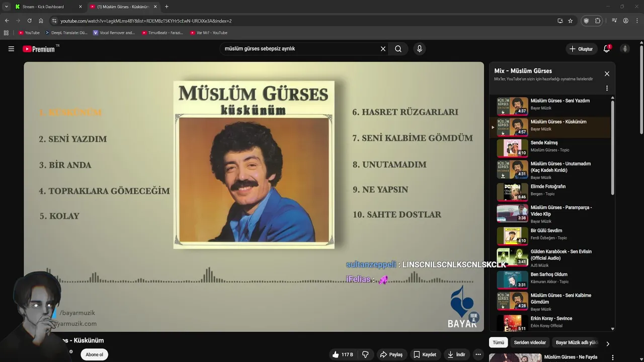Play Erkin Koray - Sevince in playlist
The height and width of the screenshot is (362, 644).
[x=550, y=322]
